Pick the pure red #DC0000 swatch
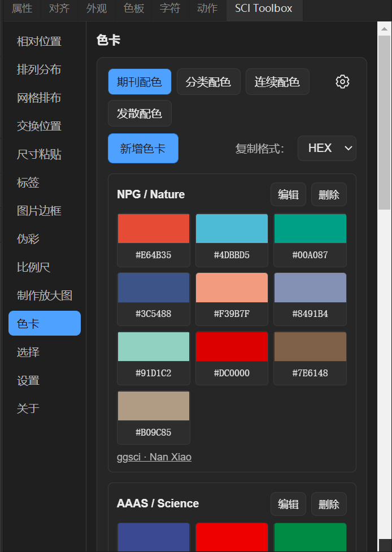392x552 pixels. coord(232,347)
